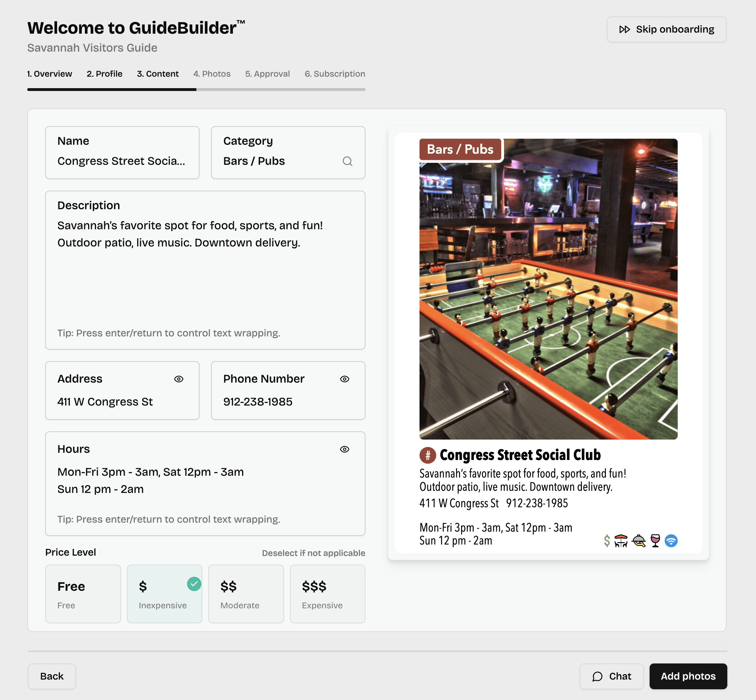Click the wine glass amenity icon
This screenshot has height=700, width=756.
coord(655,541)
